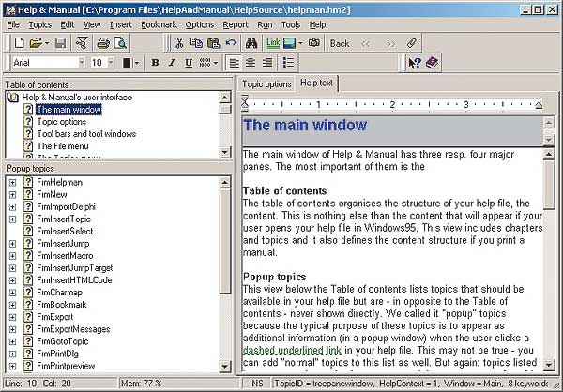Switch to the Topic options tab
This screenshot has height=392, width=563.
[x=266, y=84]
